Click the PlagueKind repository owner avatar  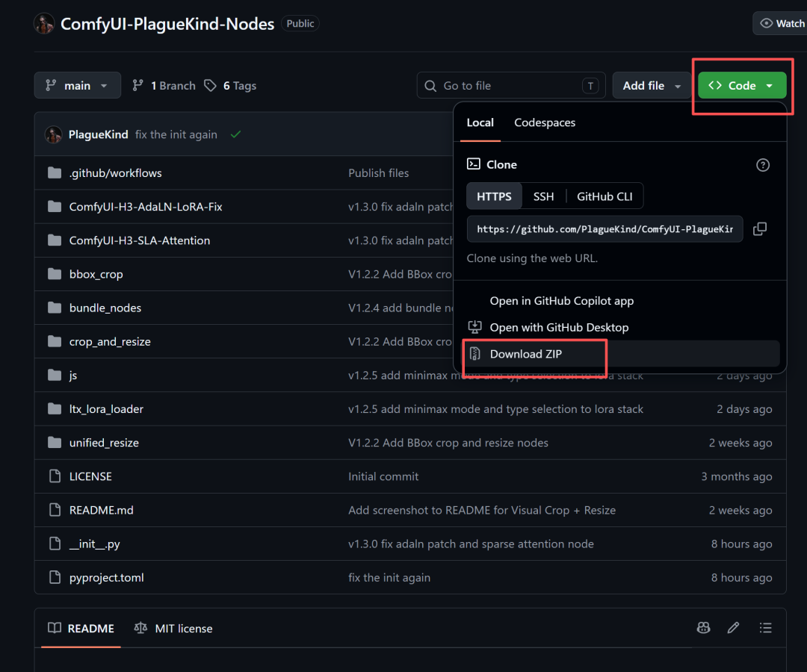pos(44,24)
